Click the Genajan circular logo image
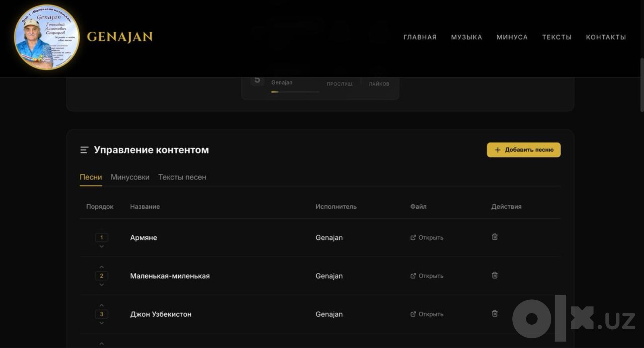 tap(47, 37)
